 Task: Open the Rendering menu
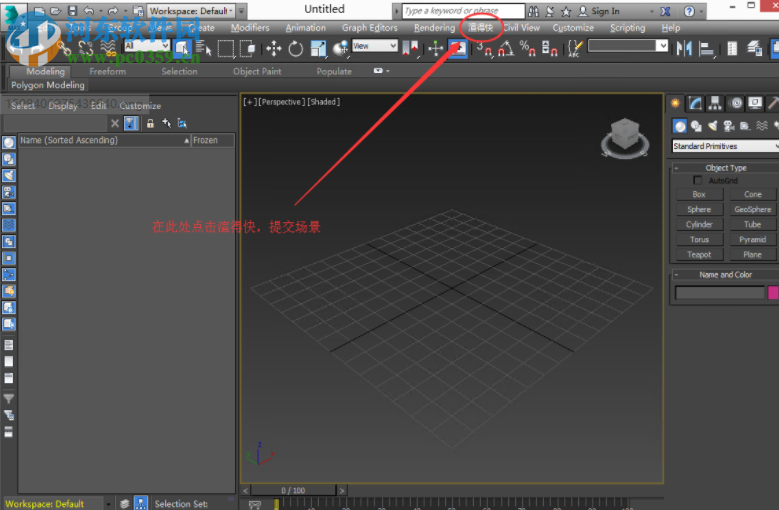(434, 28)
